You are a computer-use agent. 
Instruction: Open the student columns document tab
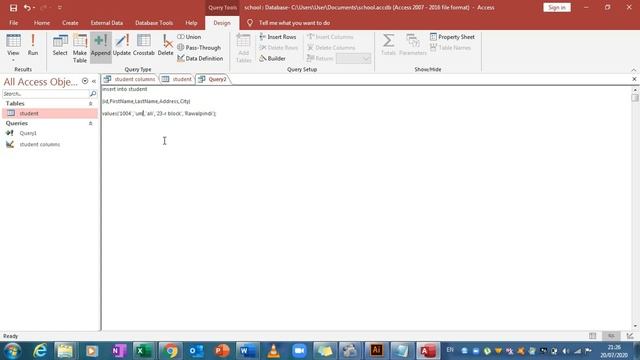(130, 79)
